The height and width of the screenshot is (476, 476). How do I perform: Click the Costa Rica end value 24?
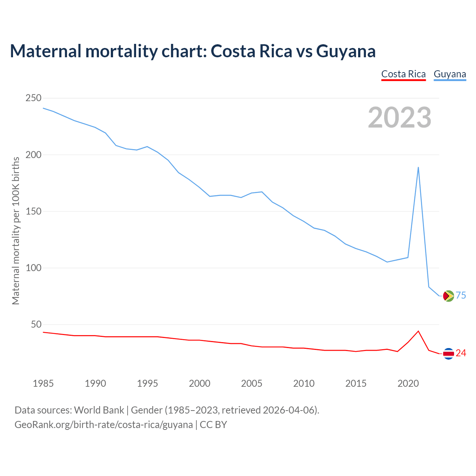(x=461, y=353)
